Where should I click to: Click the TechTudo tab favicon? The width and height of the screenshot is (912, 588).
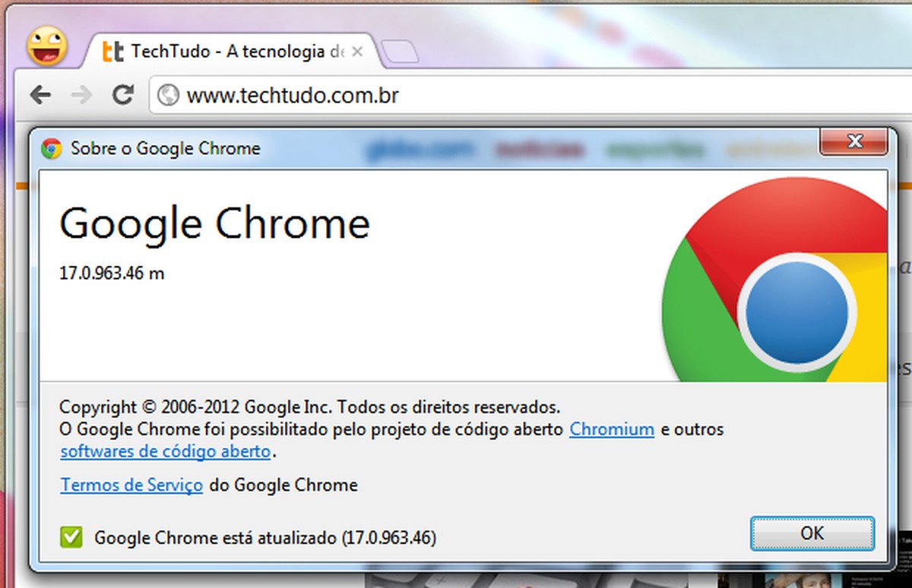[x=113, y=52]
